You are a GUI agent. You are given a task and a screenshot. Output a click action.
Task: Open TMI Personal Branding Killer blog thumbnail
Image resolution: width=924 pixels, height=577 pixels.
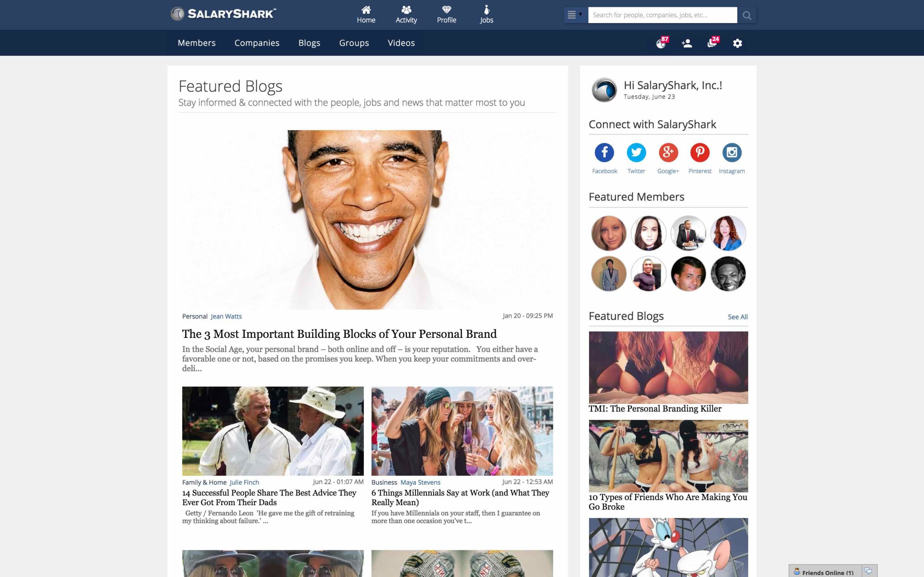pyautogui.click(x=668, y=367)
